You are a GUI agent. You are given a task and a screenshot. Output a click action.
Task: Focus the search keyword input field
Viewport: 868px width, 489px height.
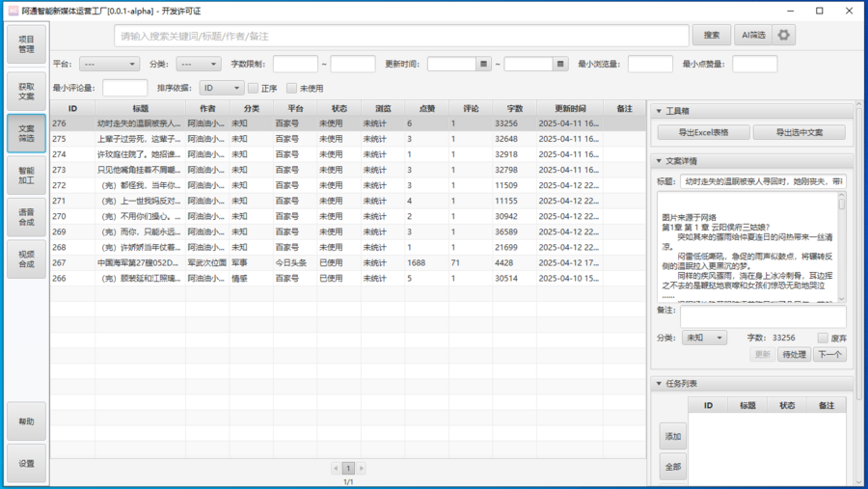coord(402,36)
